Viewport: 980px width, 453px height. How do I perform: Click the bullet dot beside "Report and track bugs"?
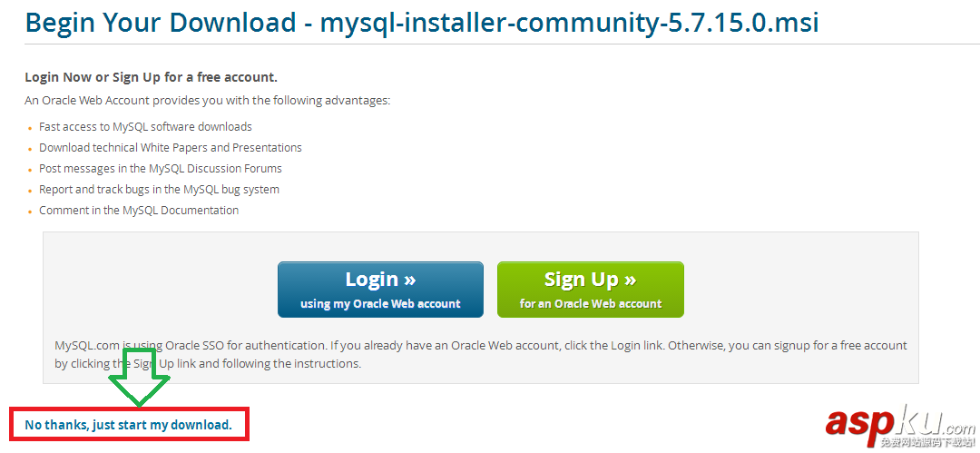pos(30,192)
